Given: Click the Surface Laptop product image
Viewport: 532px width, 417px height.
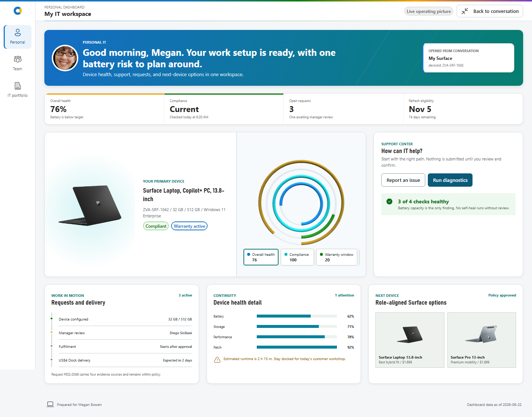Looking at the screenshot, I should click(90, 206).
